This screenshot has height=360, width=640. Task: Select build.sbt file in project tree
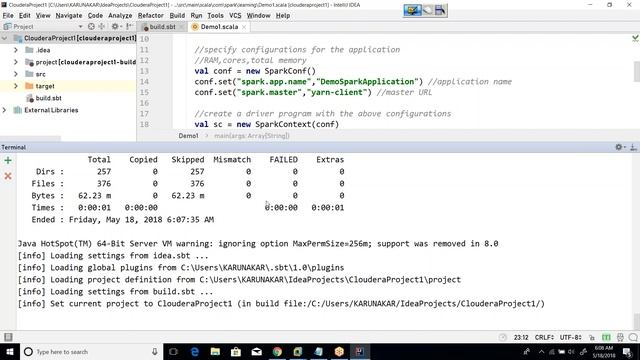pyautogui.click(x=48, y=98)
